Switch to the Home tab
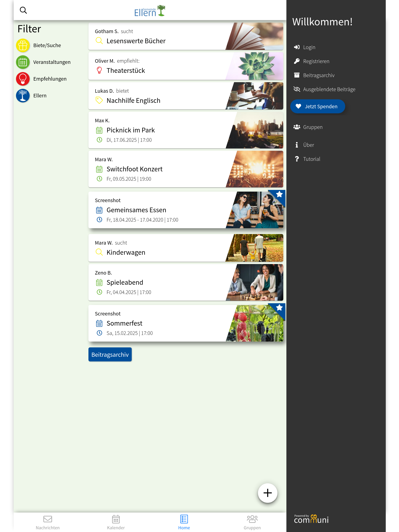 [184, 522]
